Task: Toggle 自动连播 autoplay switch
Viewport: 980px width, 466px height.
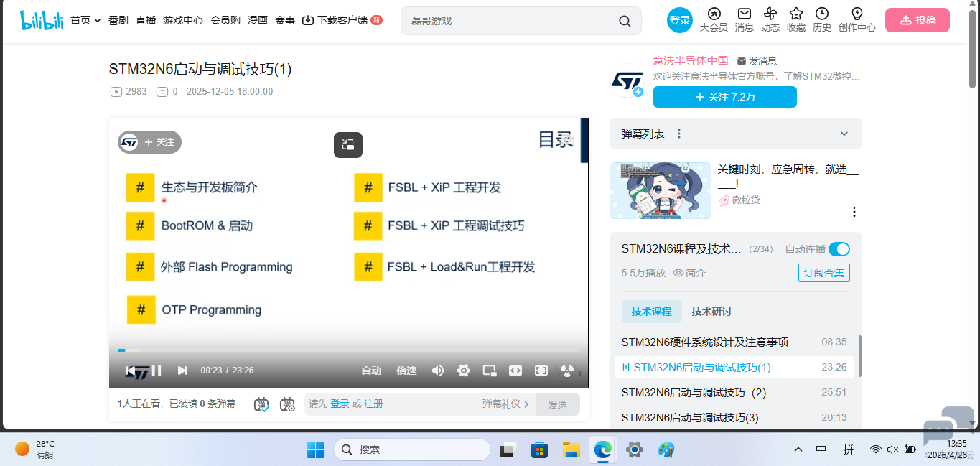Action: click(x=839, y=249)
